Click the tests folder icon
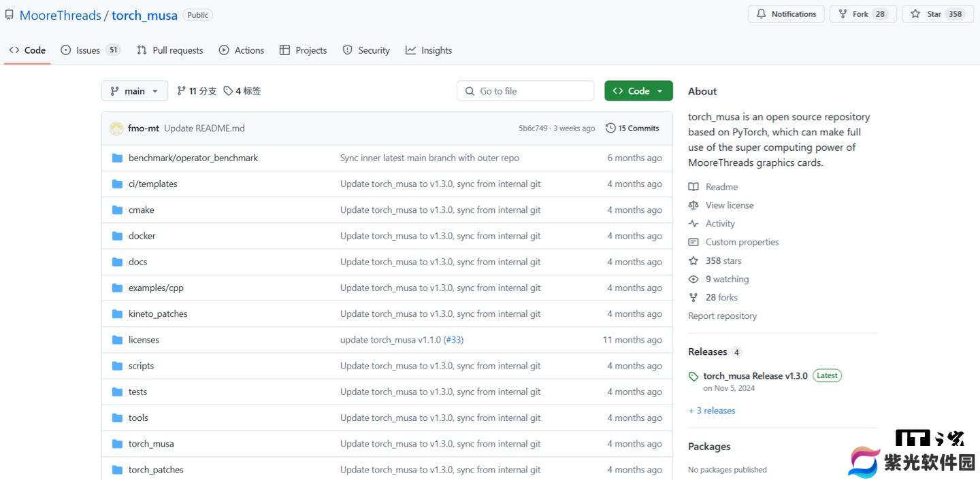The image size is (980, 480). pyautogui.click(x=117, y=392)
